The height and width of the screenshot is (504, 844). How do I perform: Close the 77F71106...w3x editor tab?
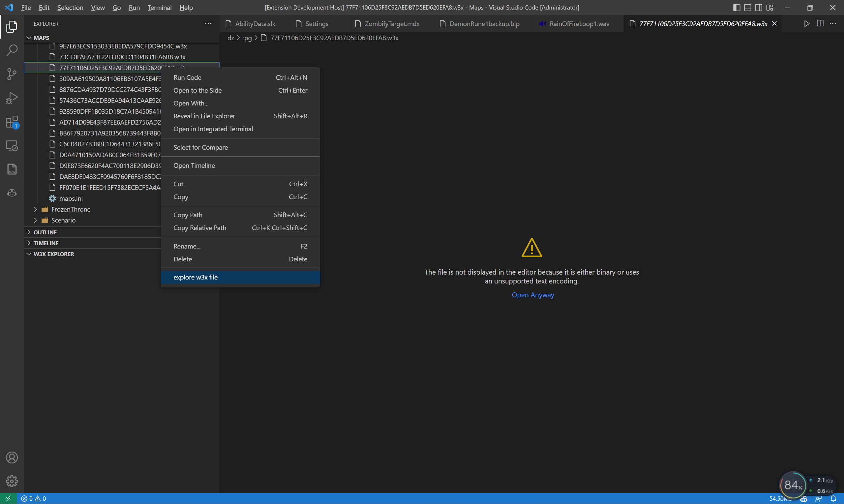[x=774, y=23]
